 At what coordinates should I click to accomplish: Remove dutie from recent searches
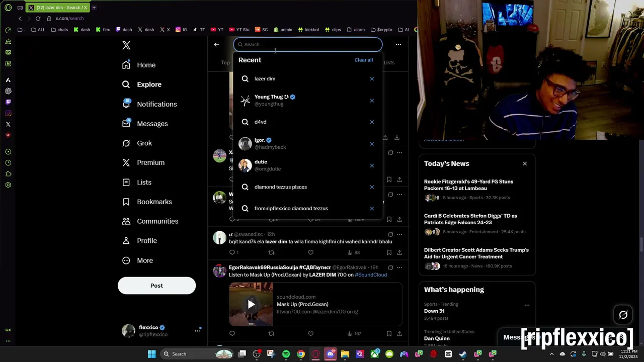372,165
